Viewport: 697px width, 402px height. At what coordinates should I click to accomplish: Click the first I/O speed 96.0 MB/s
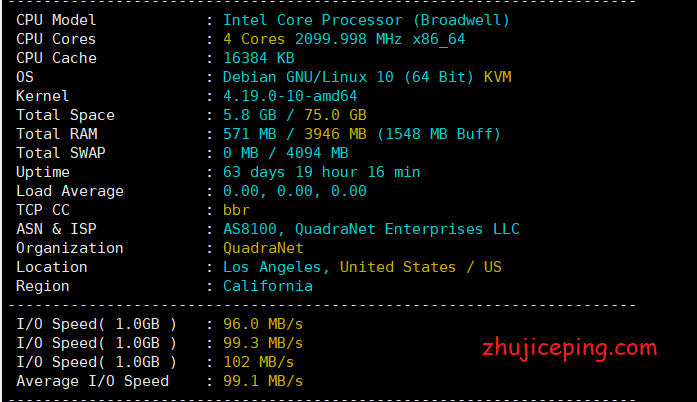pyautogui.click(x=263, y=324)
